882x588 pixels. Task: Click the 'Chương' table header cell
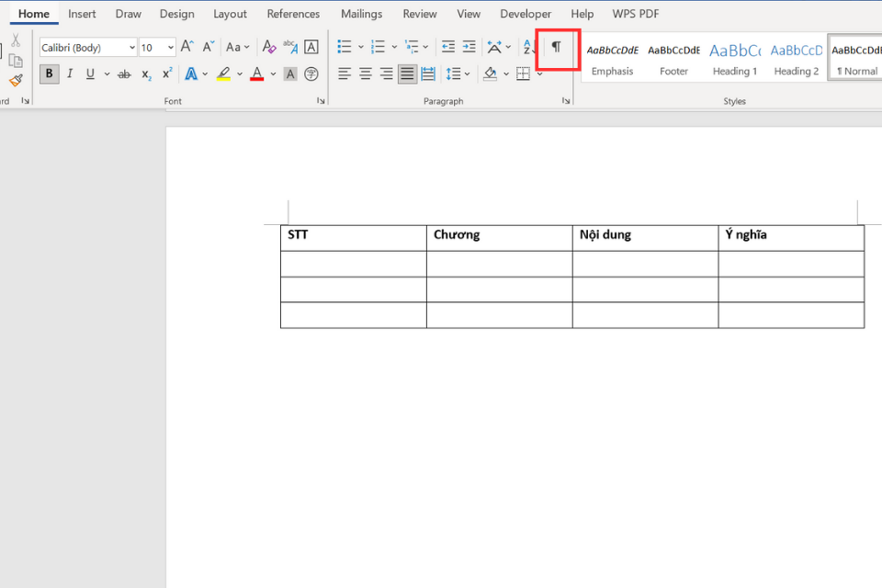(x=500, y=238)
